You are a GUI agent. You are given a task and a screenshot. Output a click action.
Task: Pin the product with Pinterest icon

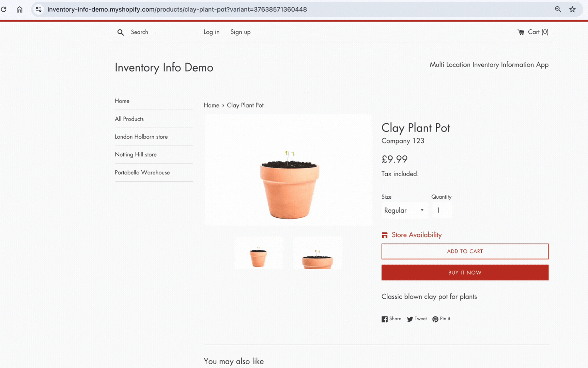[x=435, y=319]
